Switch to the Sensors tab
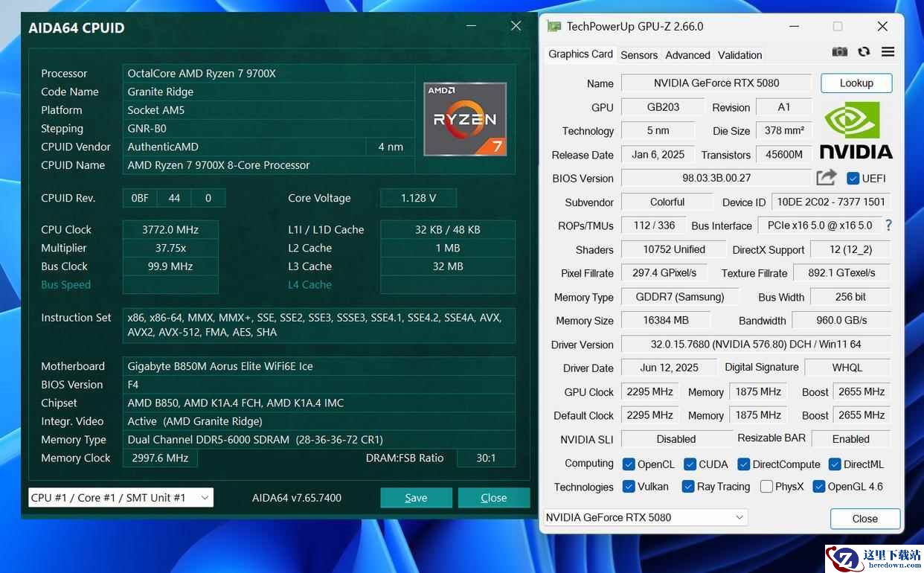 (x=639, y=55)
